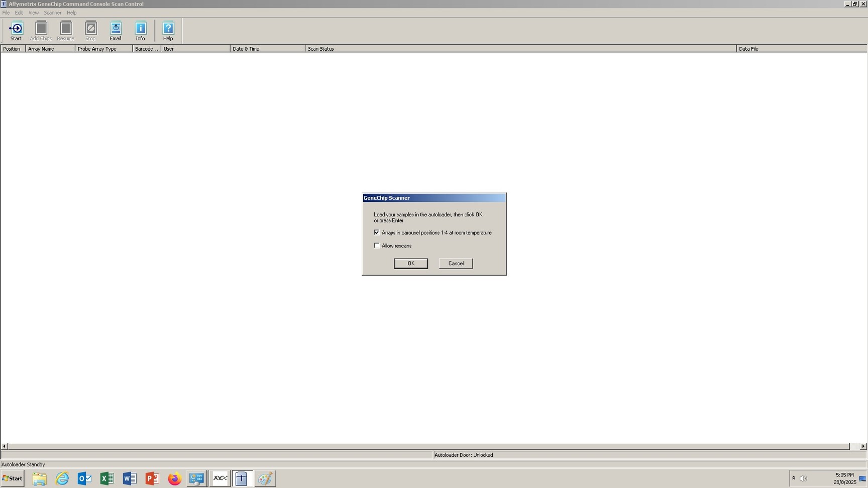Open the Edit menu
Image resolution: width=868 pixels, height=488 pixels.
point(19,13)
